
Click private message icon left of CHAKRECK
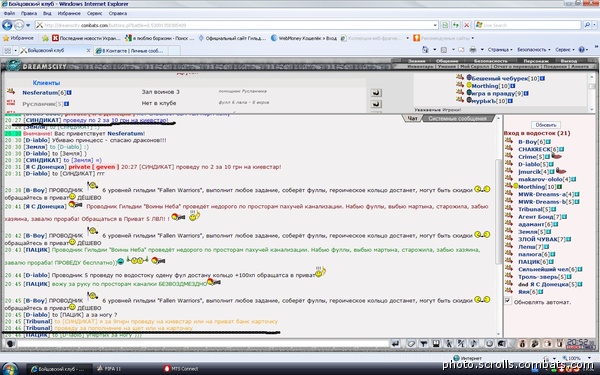click(509, 149)
